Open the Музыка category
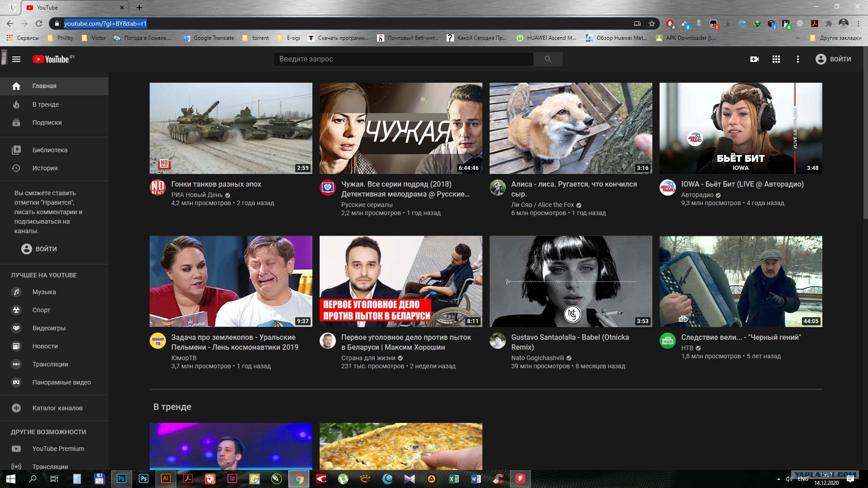 coord(54,292)
